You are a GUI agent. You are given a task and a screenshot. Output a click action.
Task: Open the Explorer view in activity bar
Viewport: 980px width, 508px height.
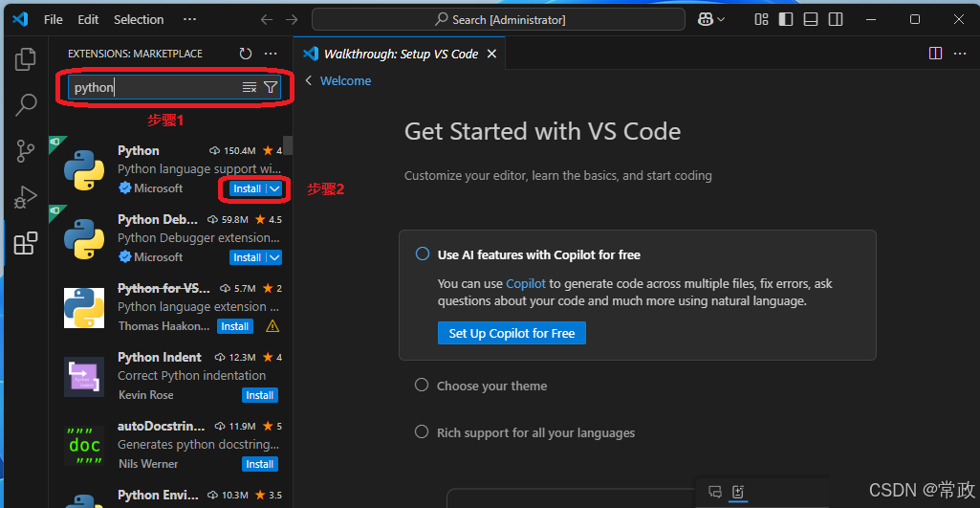click(x=26, y=58)
